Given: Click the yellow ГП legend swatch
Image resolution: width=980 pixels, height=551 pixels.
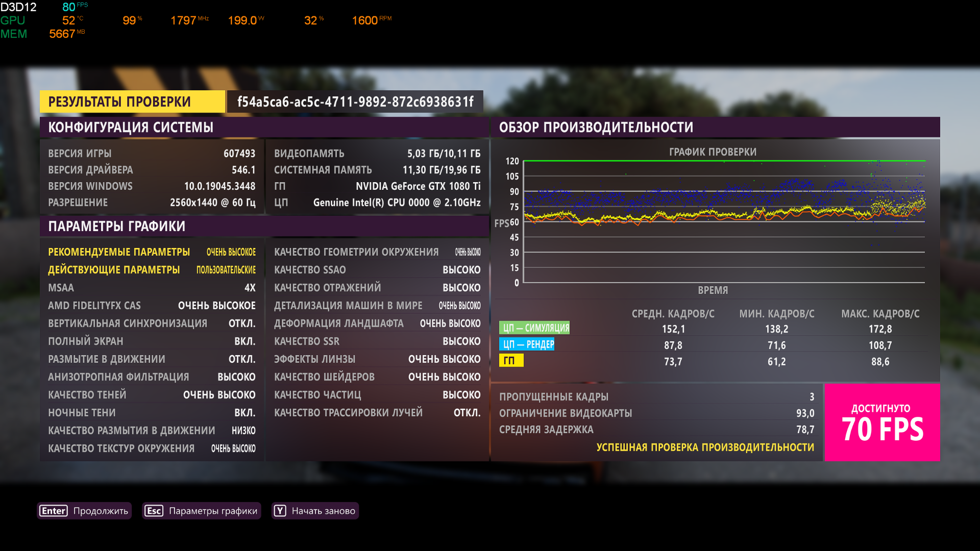Looking at the screenshot, I should click(510, 361).
